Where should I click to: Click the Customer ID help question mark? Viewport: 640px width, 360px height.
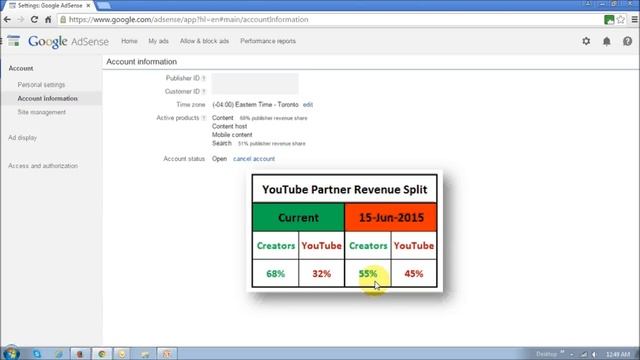[x=203, y=91]
